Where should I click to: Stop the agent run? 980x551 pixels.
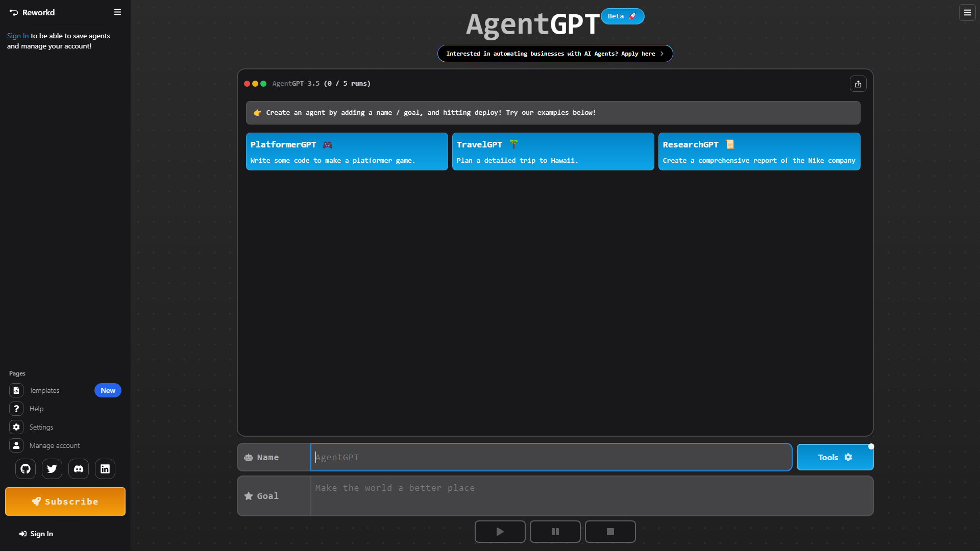point(610,532)
